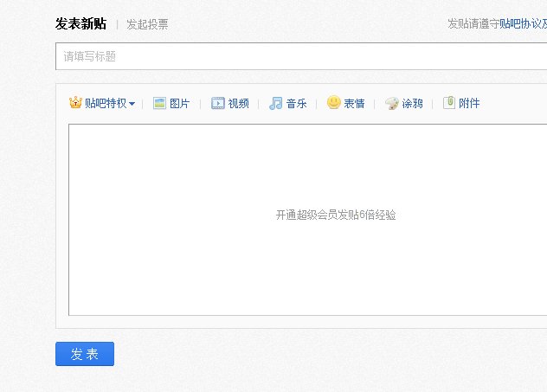Focus the 请填写标题 title field

click(301, 56)
